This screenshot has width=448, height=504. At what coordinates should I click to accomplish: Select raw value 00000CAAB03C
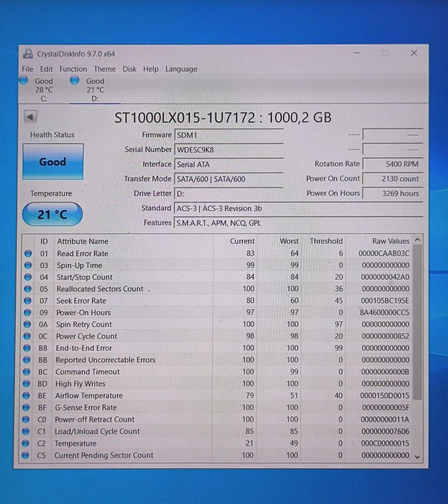click(x=384, y=254)
